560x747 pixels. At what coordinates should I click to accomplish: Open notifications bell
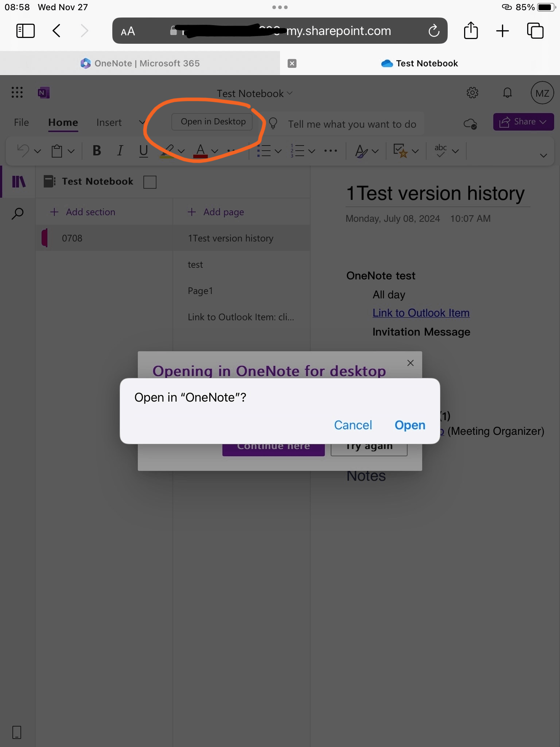(x=507, y=93)
